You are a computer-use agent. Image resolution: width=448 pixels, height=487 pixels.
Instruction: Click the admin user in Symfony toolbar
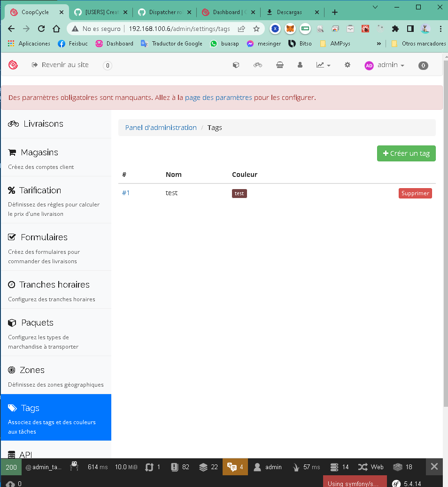coord(268,467)
